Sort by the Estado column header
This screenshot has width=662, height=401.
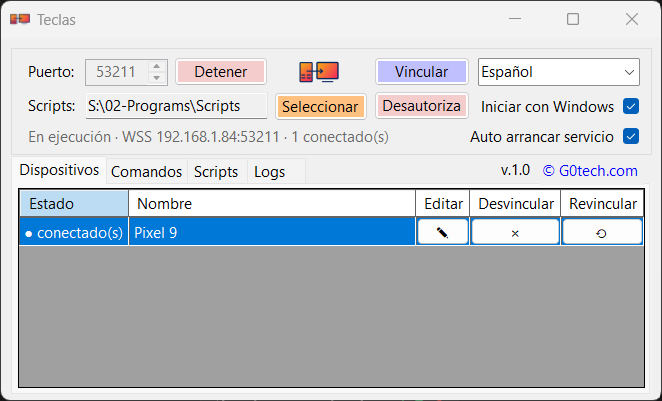(74, 203)
